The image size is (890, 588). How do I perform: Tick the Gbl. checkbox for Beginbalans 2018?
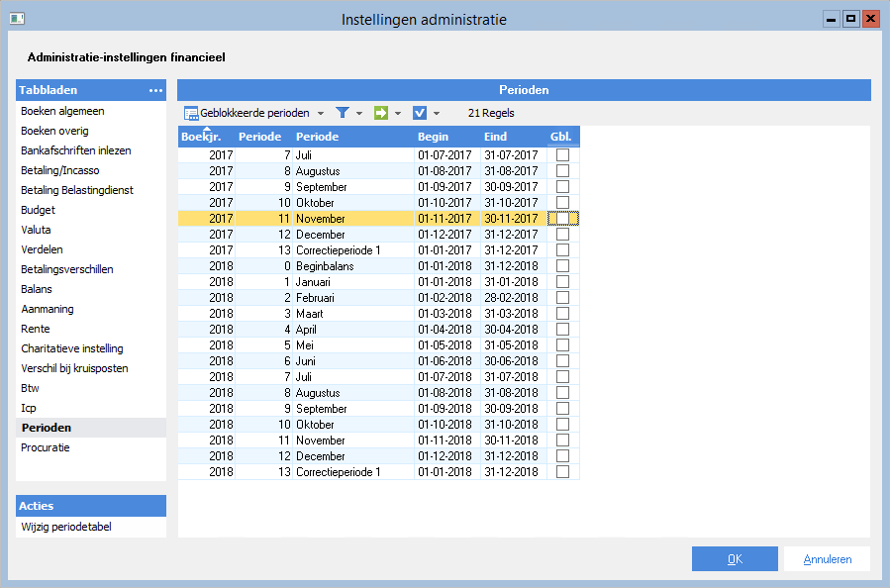coord(562,266)
